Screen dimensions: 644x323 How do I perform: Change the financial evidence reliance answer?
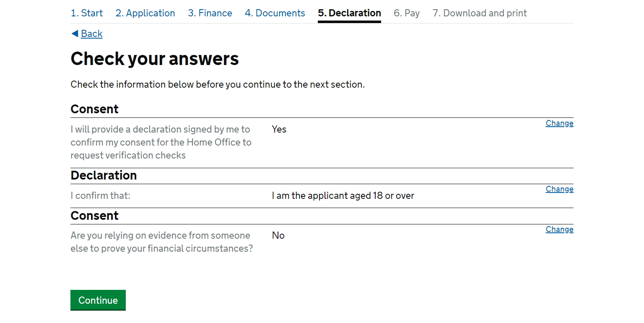click(559, 229)
